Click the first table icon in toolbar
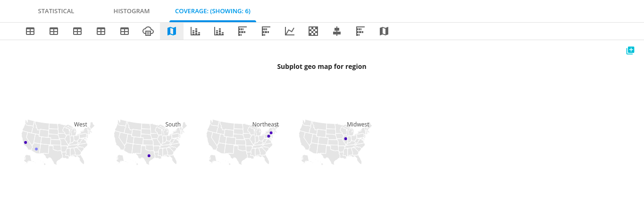The width and height of the screenshot is (644, 201). coord(30,31)
